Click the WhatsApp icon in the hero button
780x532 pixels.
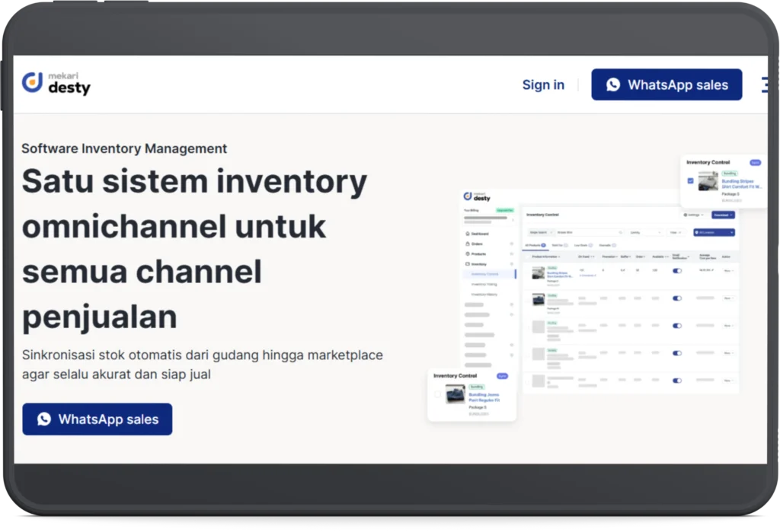44,419
